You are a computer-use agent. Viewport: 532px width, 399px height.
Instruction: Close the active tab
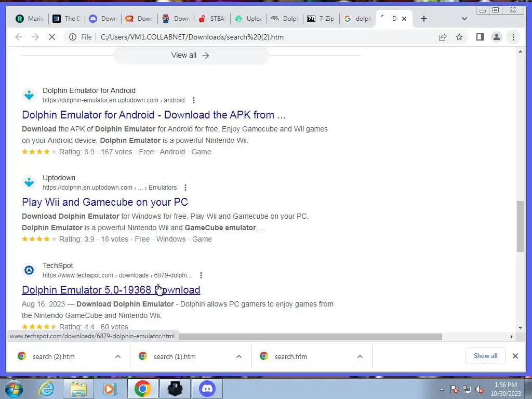404,19
